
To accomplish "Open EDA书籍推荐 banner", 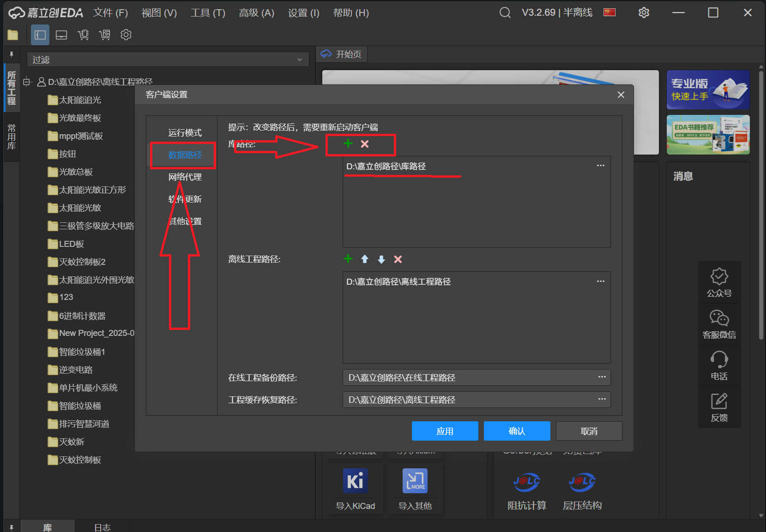I will tap(708, 134).
